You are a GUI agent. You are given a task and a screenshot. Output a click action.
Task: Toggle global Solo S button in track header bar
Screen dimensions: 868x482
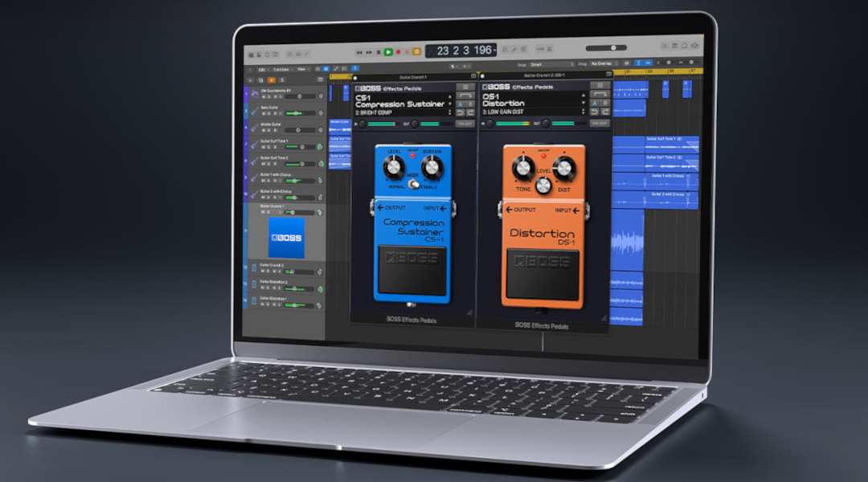pos(282,80)
